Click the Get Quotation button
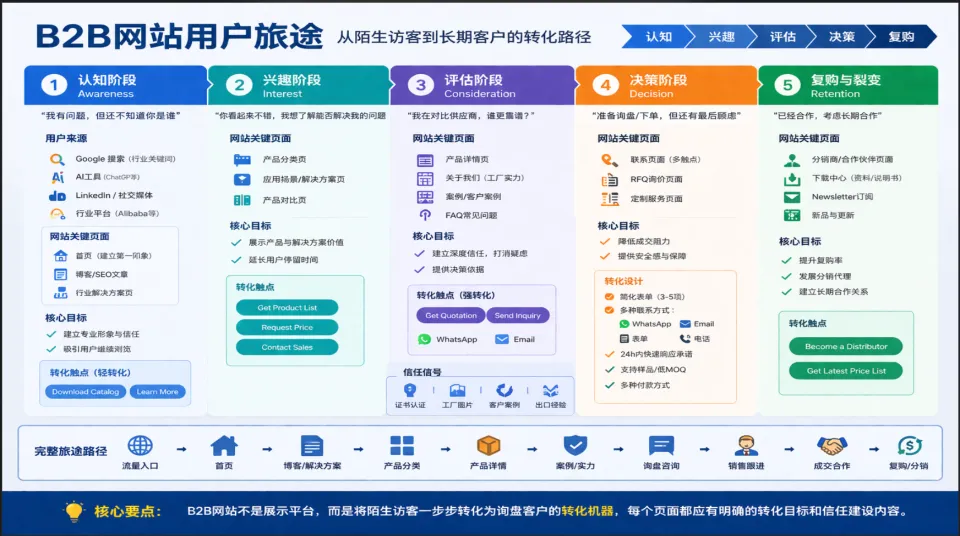The image size is (960, 536). [x=451, y=315]
